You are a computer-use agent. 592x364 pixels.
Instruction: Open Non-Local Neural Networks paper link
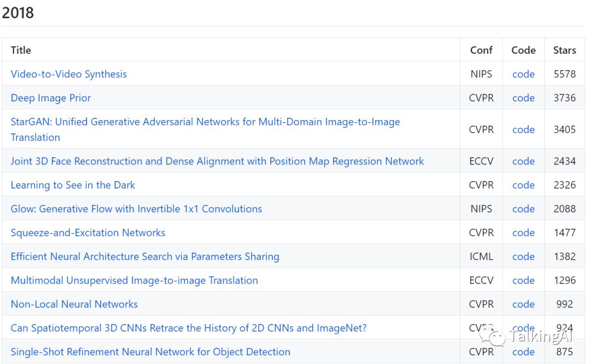(x=74, y=304)
